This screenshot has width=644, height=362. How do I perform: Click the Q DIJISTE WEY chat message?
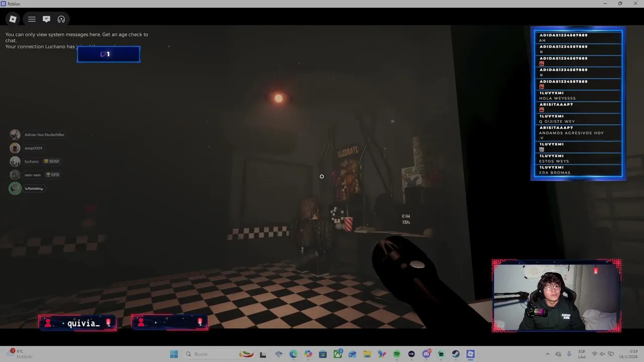556,122
